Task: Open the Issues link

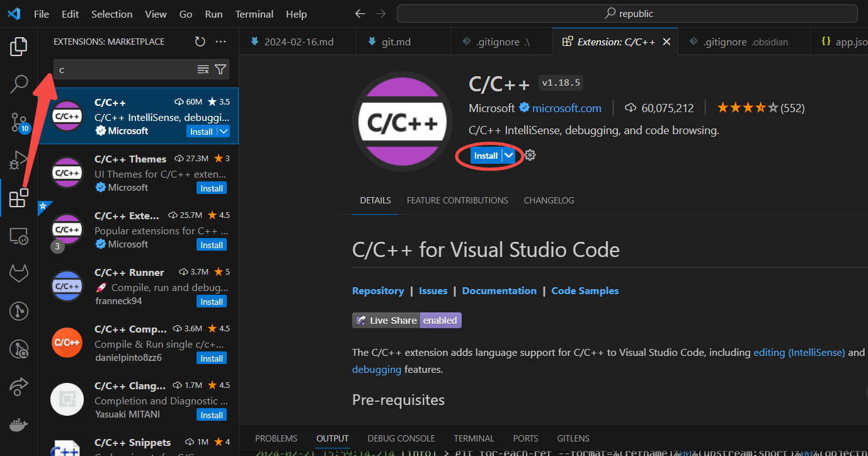Action: tap(433, 290)
